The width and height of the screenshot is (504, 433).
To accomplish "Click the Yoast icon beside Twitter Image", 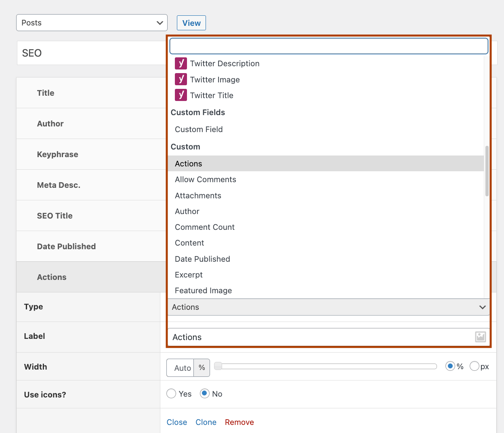I will click(181, 79).
